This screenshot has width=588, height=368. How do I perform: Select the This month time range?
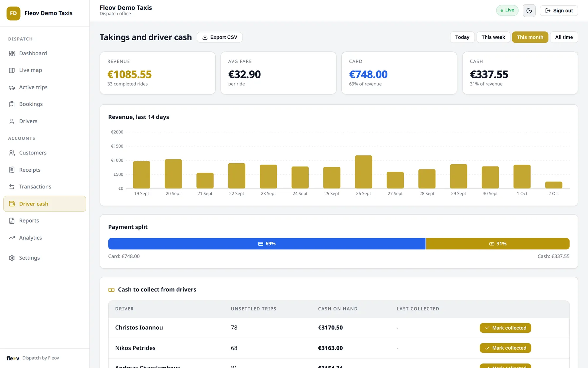point(530,37)
